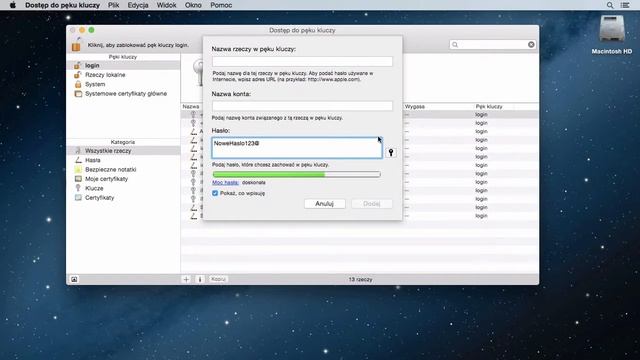Click Kopiuj button in bottom bar

pyautogui.click(x=218, y=279)
